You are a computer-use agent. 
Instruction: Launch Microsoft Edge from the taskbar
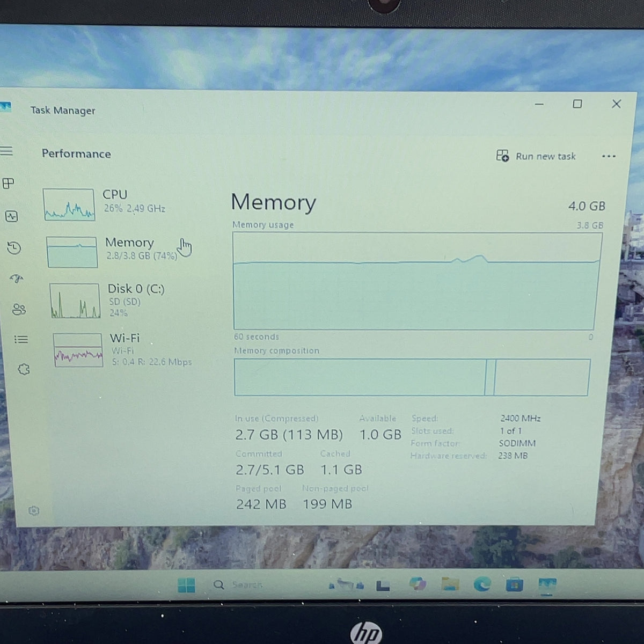coord(482,584)
